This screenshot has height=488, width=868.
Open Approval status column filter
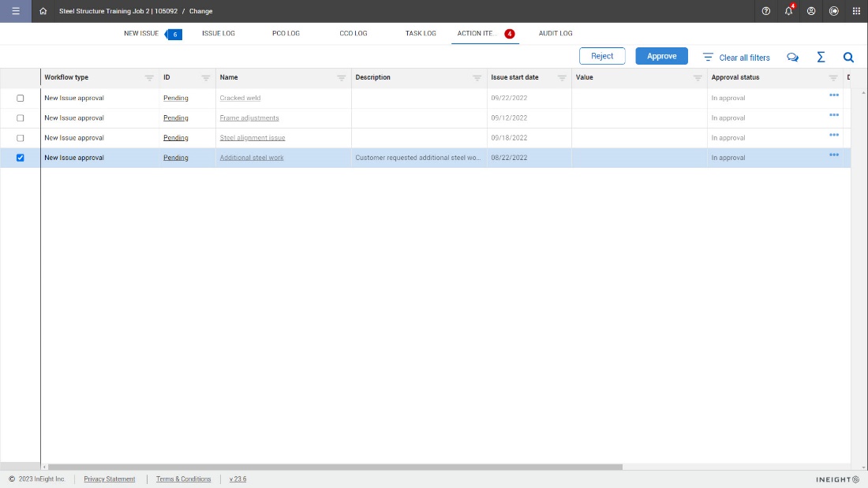[x=832, y=78]
